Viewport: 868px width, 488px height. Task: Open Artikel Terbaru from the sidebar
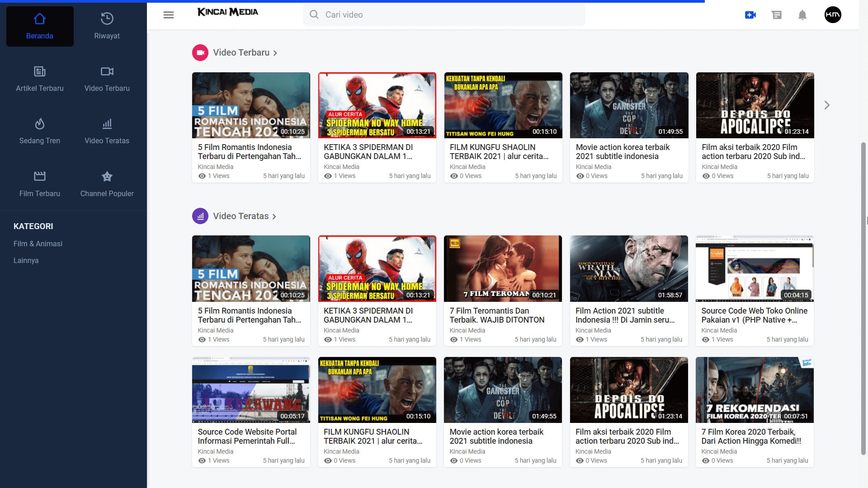click(x=40, y=79)
